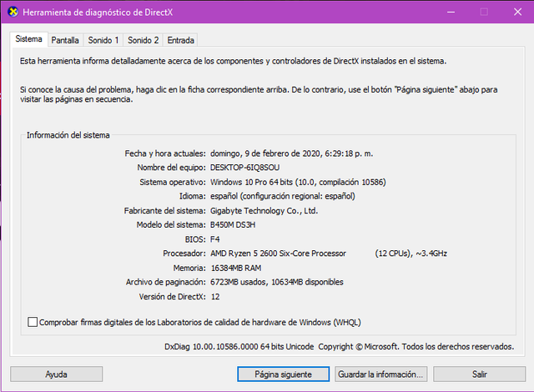Enable the WHQL digital signatures checkbox
The width and height of the screenshot is (534, 392).
coord(33,322)
